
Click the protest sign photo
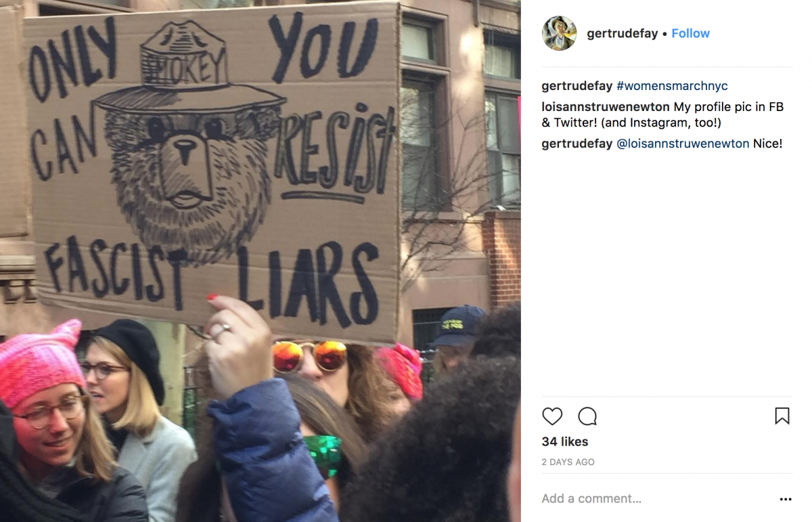pos(261,261)
